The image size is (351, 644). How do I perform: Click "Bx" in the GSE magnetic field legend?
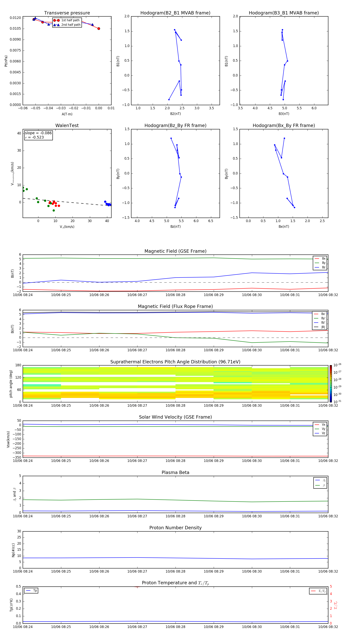[x=320, y=259]
